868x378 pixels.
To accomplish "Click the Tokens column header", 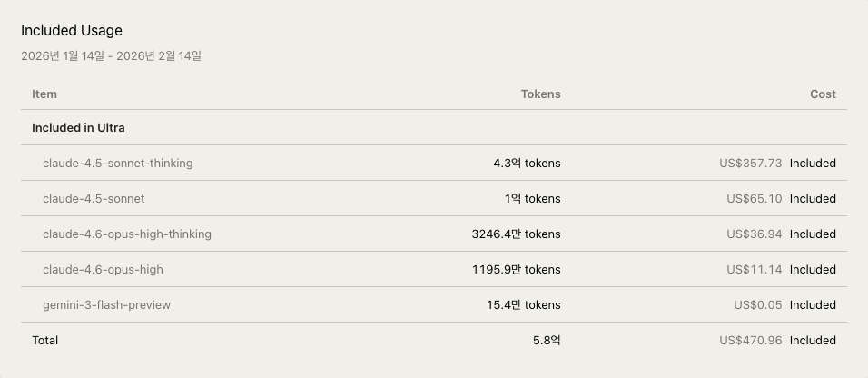I will [540, 94].
